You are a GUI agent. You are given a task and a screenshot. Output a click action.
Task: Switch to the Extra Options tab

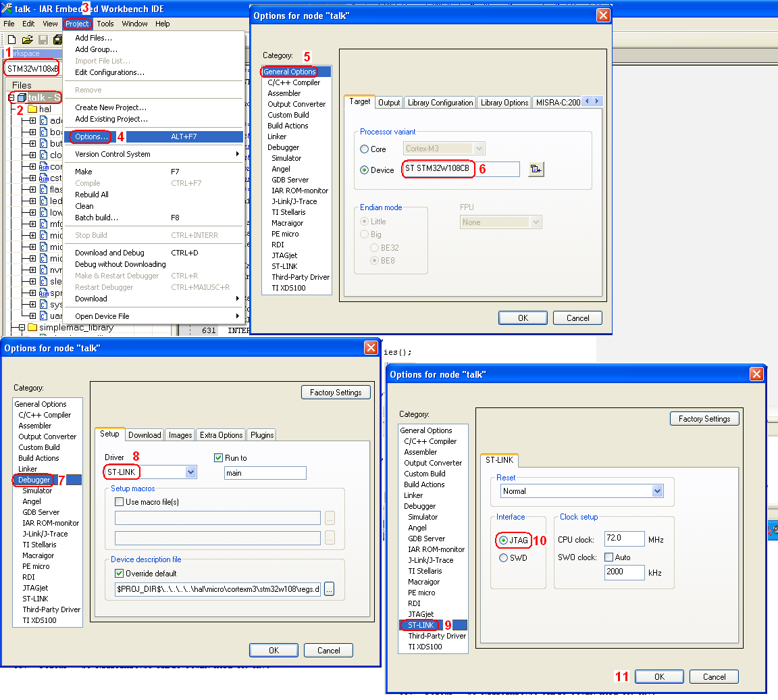tap(221, 435)
